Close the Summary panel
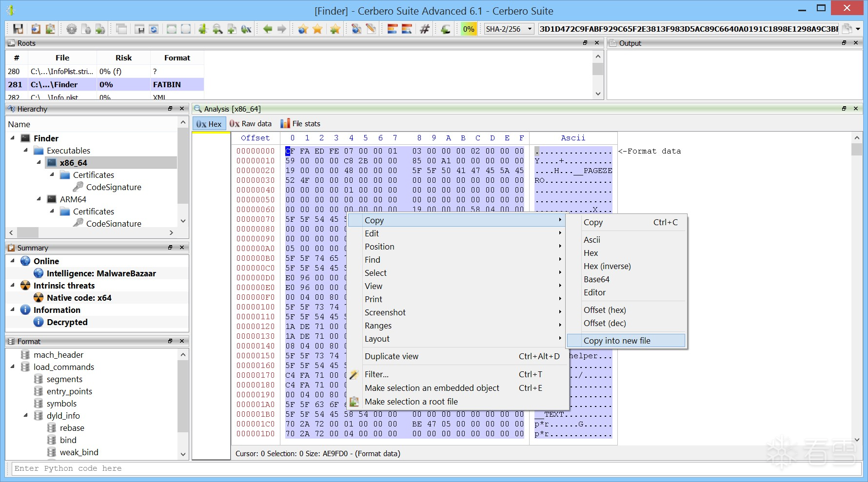This screenshot has width=868, height=482. click(182, 248)
